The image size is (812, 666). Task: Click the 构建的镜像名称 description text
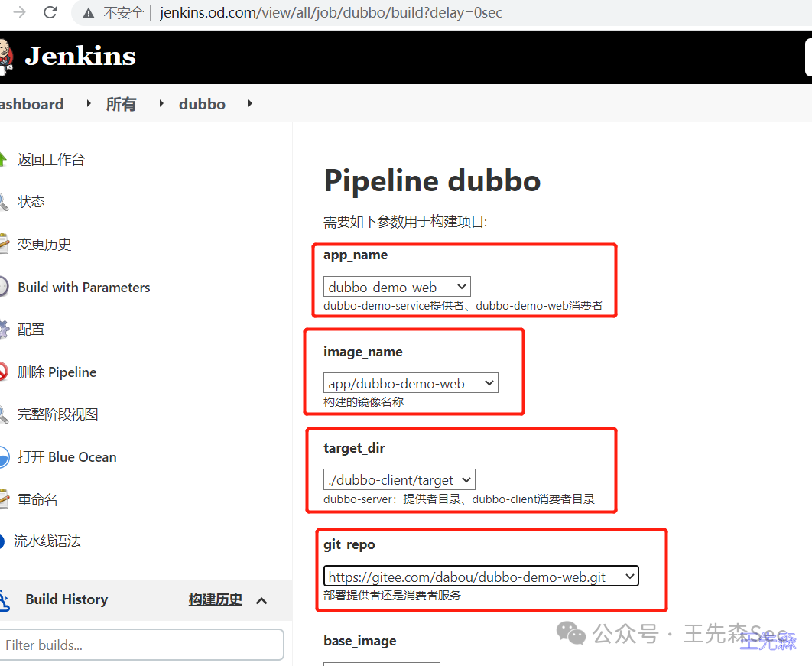(363, 402)
